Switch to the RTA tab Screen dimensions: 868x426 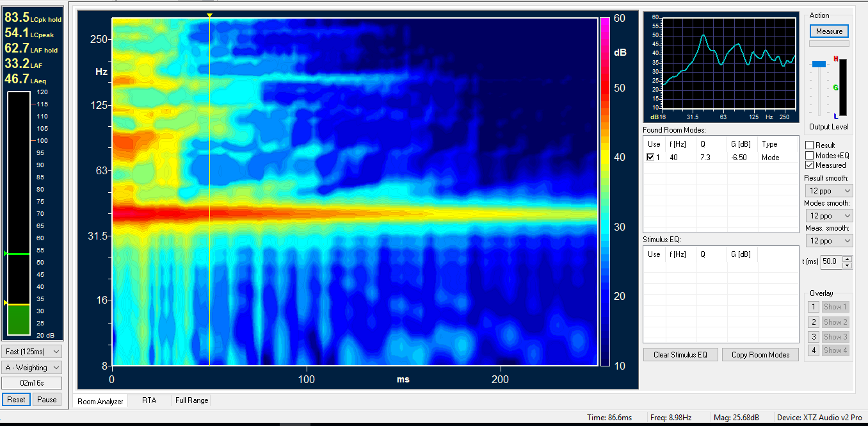pyautogui.click(x=149, y=400)
